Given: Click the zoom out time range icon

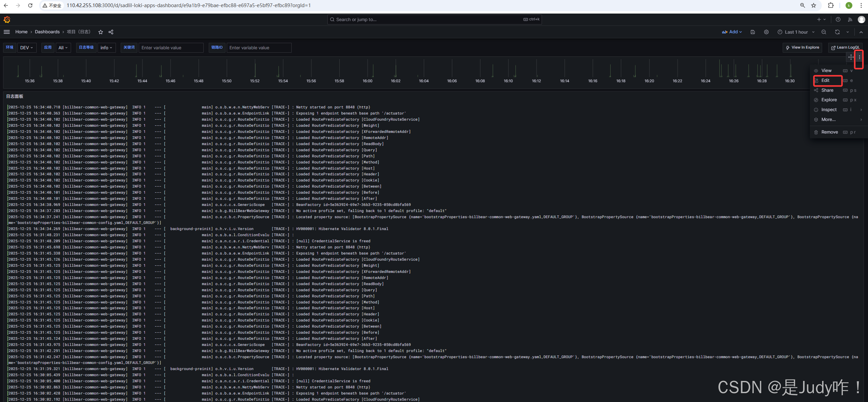Looking at the screenshot, I should coord(824,32).
